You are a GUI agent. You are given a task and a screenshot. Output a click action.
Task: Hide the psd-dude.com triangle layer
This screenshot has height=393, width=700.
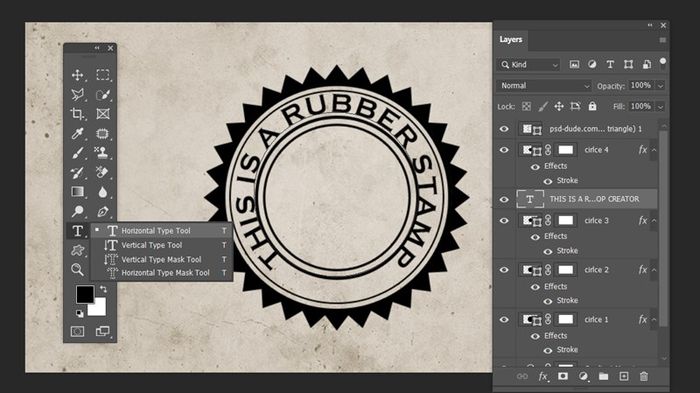504,129
